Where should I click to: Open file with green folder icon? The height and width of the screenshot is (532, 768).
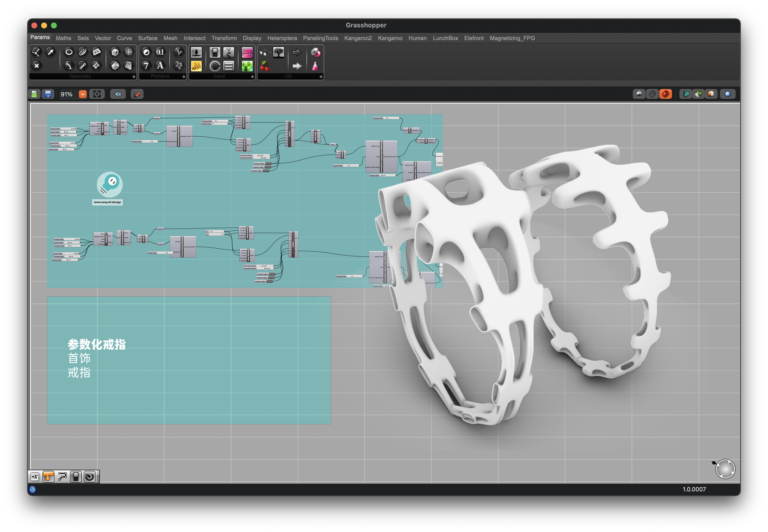[x=34, y=94]
